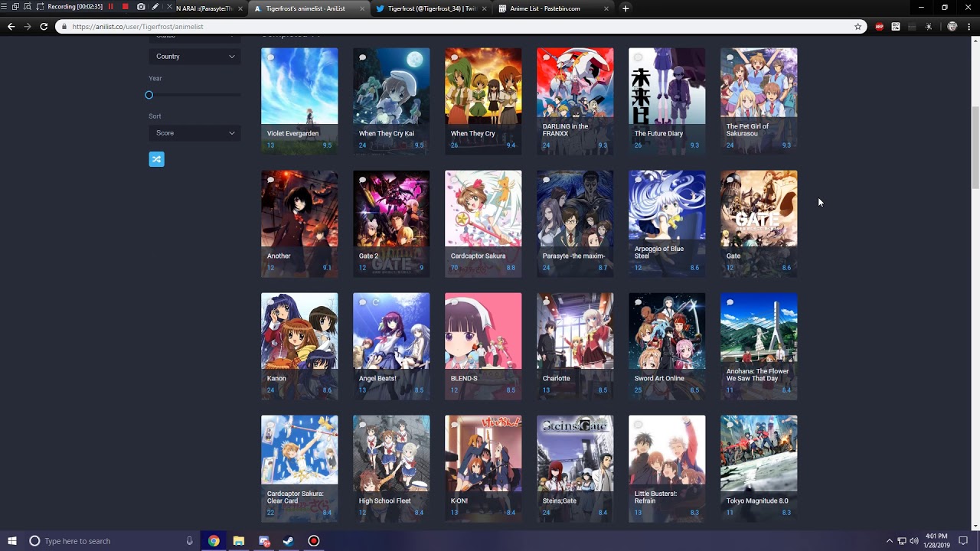Click the Windows search box

[x=111, y=541]
